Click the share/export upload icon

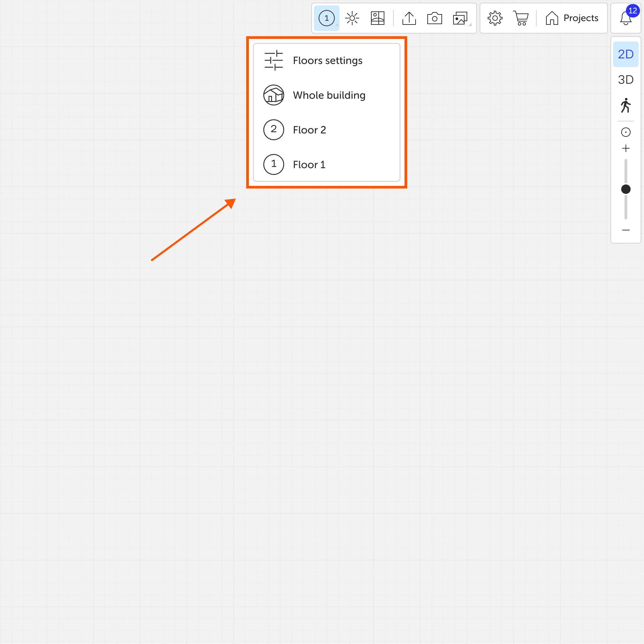409,18
